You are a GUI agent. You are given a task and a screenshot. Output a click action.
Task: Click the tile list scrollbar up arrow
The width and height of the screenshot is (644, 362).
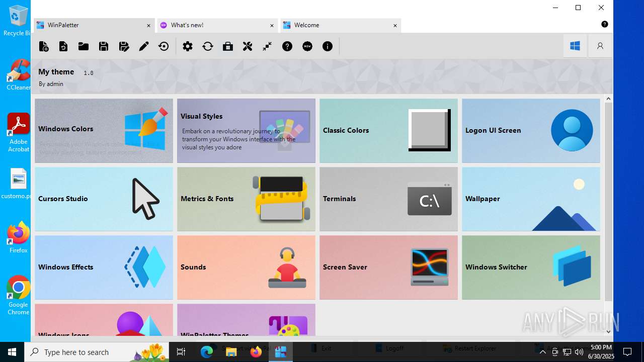(608, 99)
